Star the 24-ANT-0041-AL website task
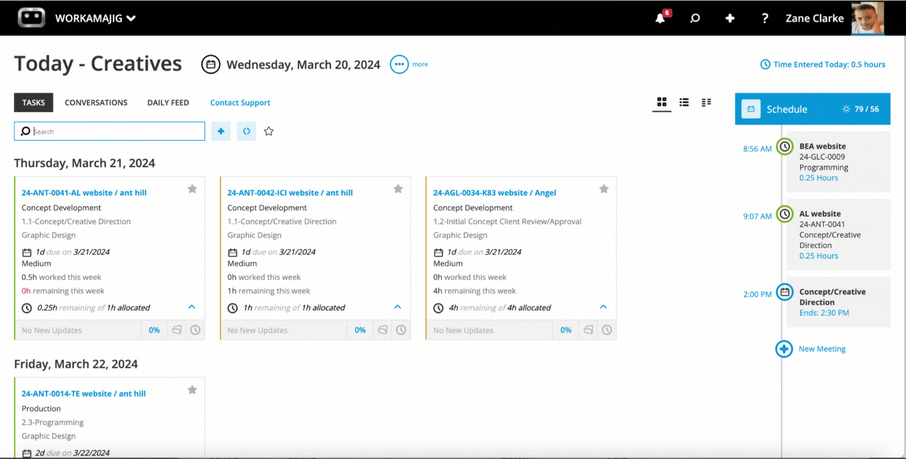 [192, 189]
